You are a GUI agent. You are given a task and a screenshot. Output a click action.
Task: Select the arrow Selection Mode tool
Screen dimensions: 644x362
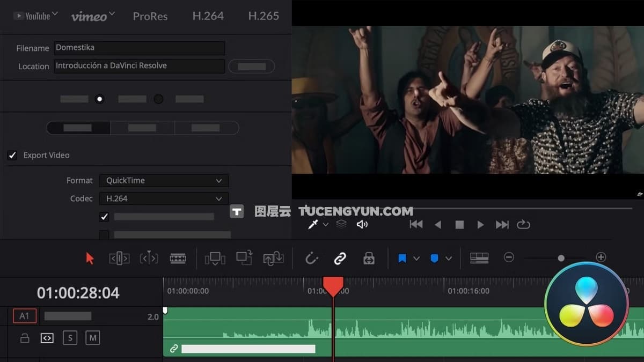90,258
